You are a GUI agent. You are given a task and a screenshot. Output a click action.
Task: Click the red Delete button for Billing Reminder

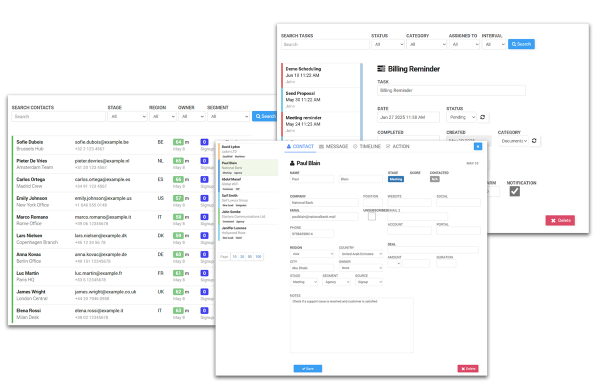click(x=560, y=220)
